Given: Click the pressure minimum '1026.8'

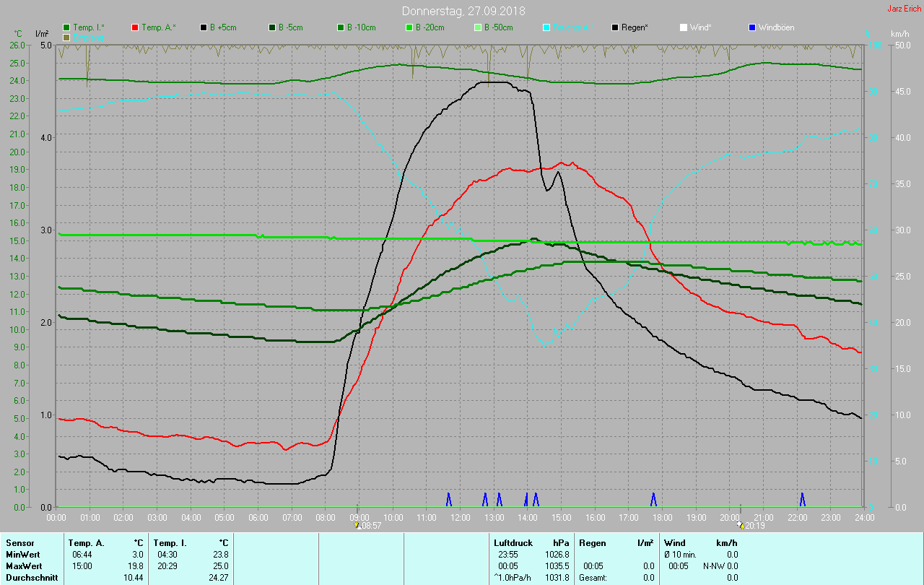Looking at the screenshot, I should pos(557,555).
